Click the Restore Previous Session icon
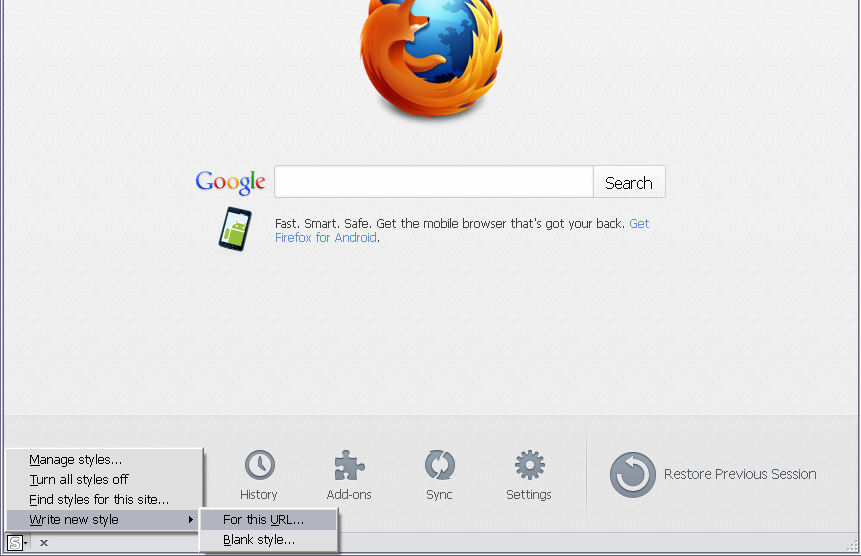The height and width of the screenshot is (556, 861). click(x=633, y=475)
